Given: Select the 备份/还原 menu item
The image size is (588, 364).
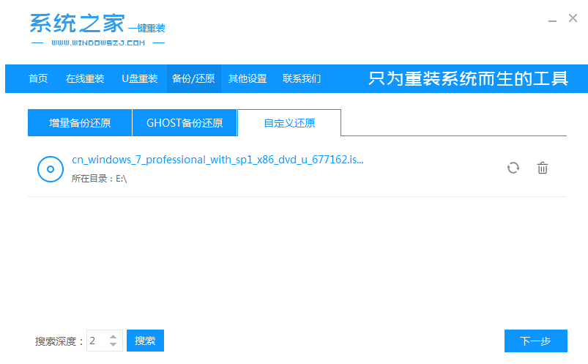Looking at the screenshot, I should tap(193, 78).
